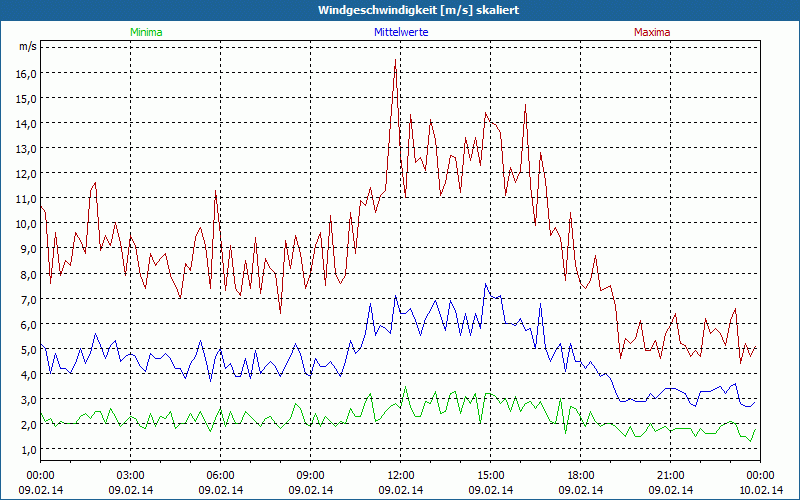The image size is (800, 500).
Task: Click the 10.02.14 date label
Action: pos(761,490)
